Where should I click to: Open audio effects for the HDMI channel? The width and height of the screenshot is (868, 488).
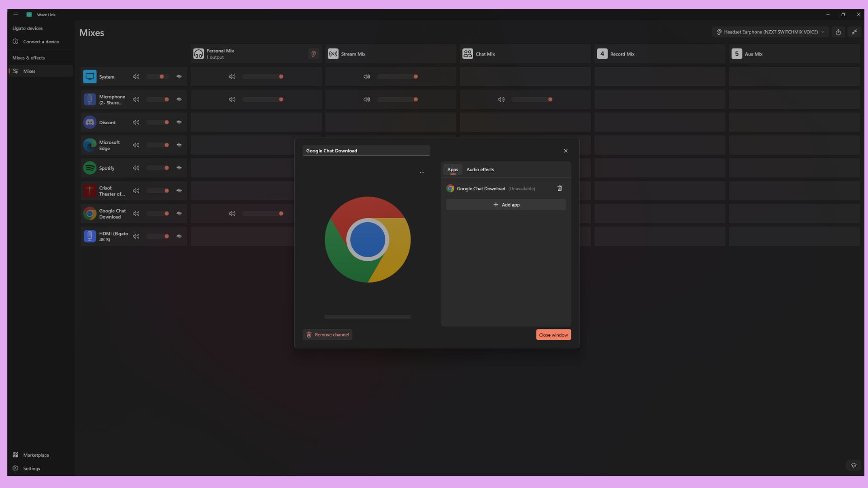pos(179,236)
